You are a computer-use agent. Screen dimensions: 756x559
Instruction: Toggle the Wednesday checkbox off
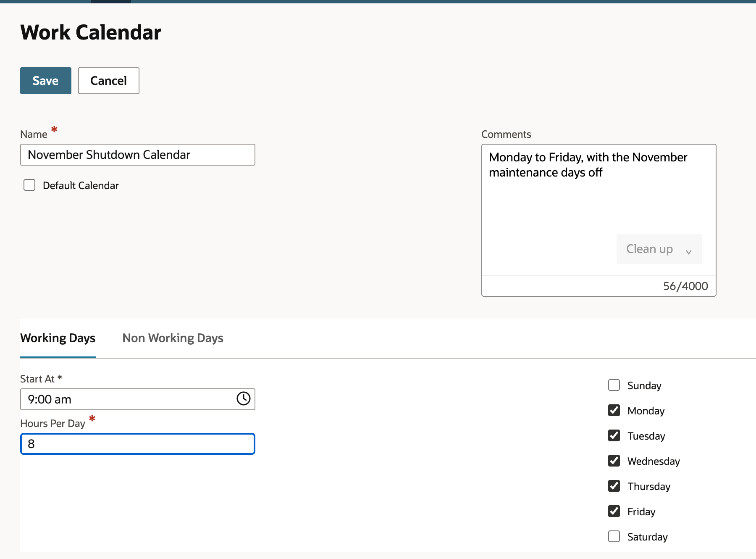614,461
